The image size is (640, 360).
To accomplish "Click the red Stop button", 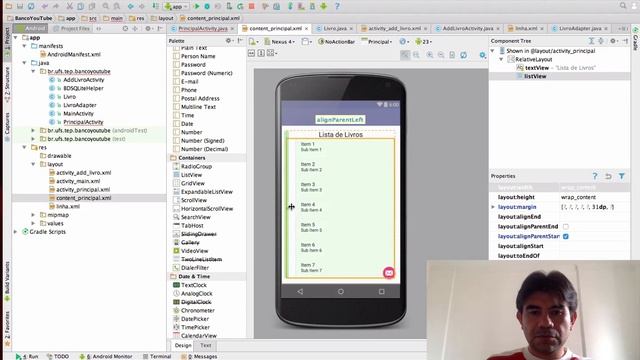I will (x=251, y=6).
